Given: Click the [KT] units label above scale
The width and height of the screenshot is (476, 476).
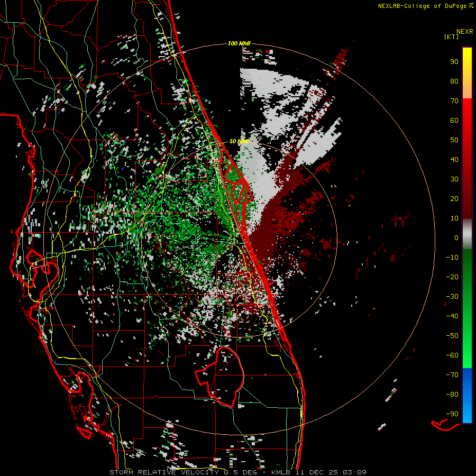Looking at the screenshot, I should 452,36.
